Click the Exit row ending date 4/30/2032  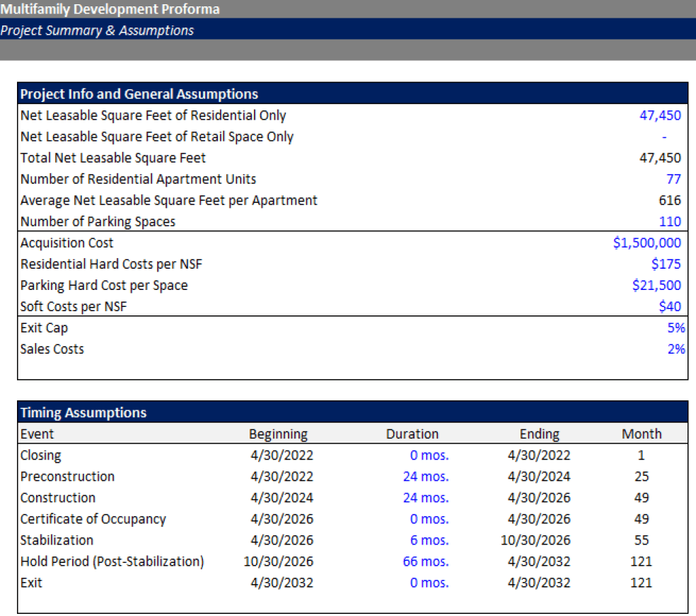pyautogui.click(x=538, y=583)
